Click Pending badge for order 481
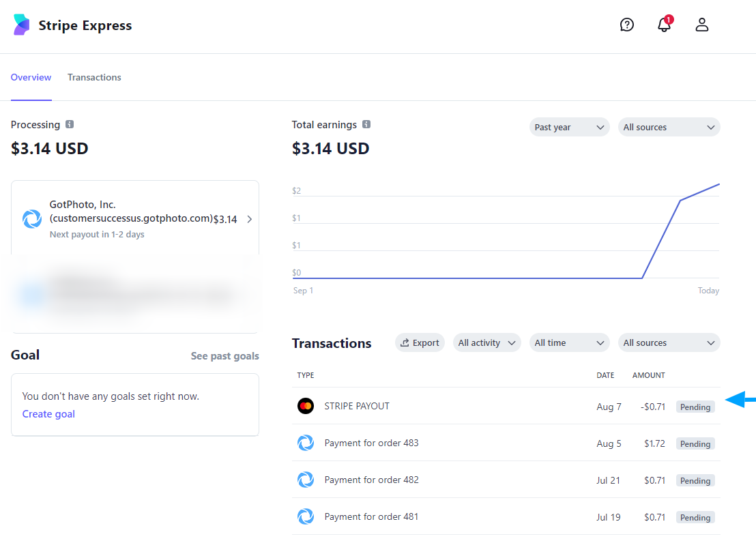Image resolution: width=756 pixels, height=541 pixels. coord(695,517)
